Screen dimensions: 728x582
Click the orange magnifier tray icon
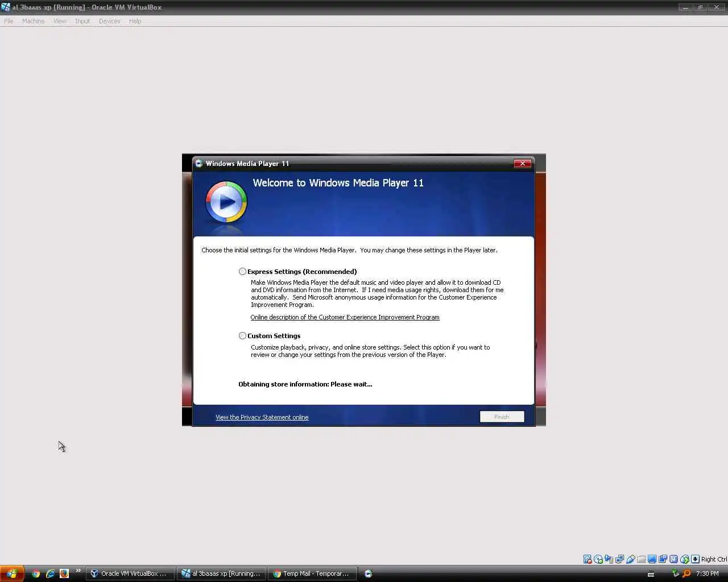click(x=686, y=573)
